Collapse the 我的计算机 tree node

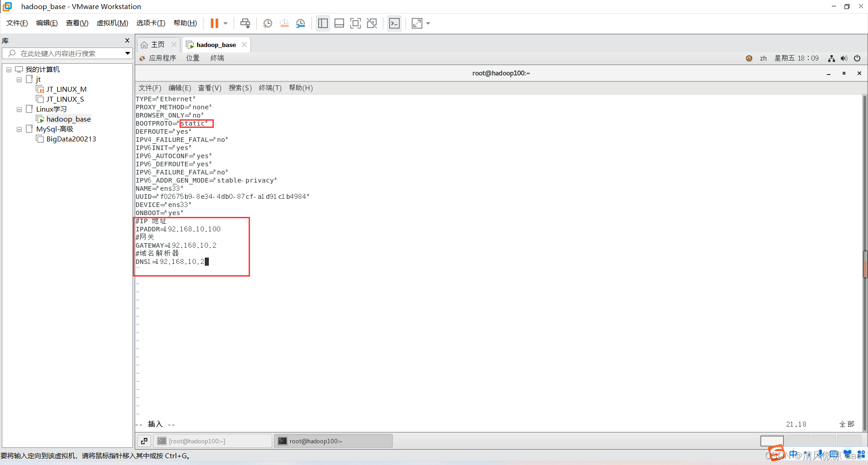click(x=9, y=70)
